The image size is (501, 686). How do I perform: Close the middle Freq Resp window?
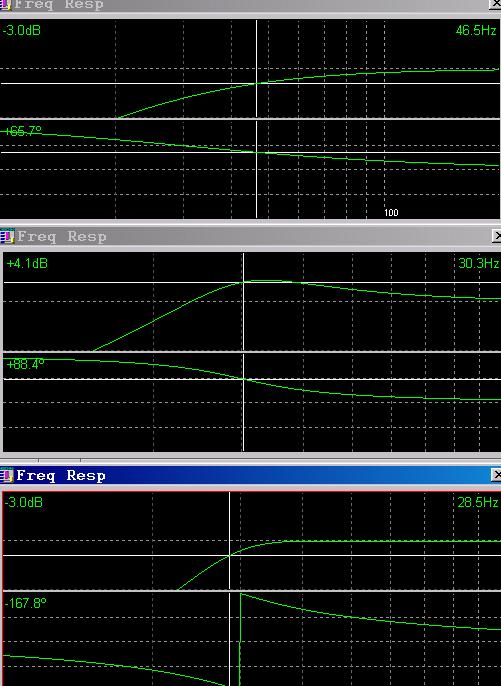coord(497,236)
